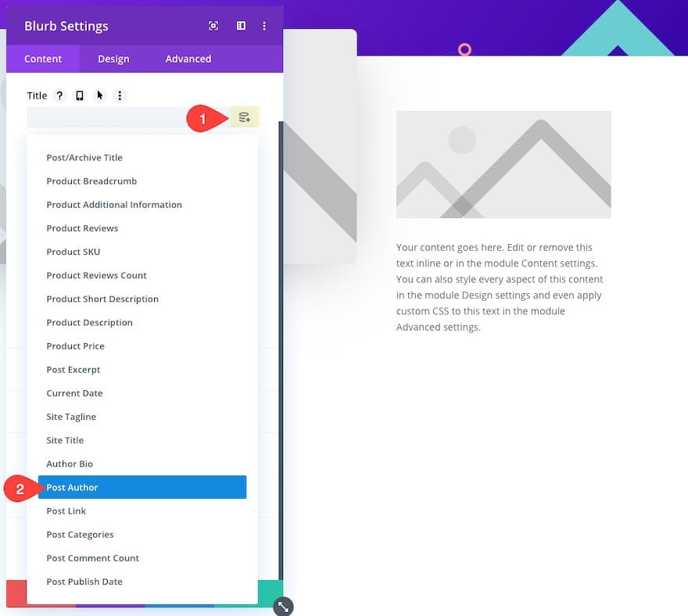Click the Title help question mark icon

tap(59, 95)
